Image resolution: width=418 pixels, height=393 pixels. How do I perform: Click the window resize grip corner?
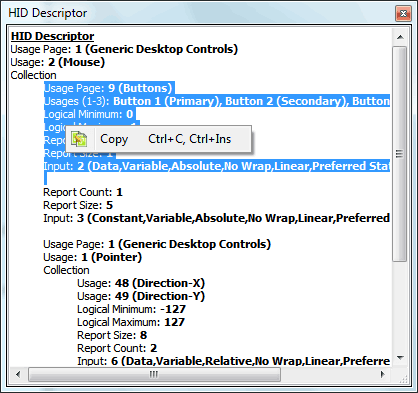[x=403, y=379]
